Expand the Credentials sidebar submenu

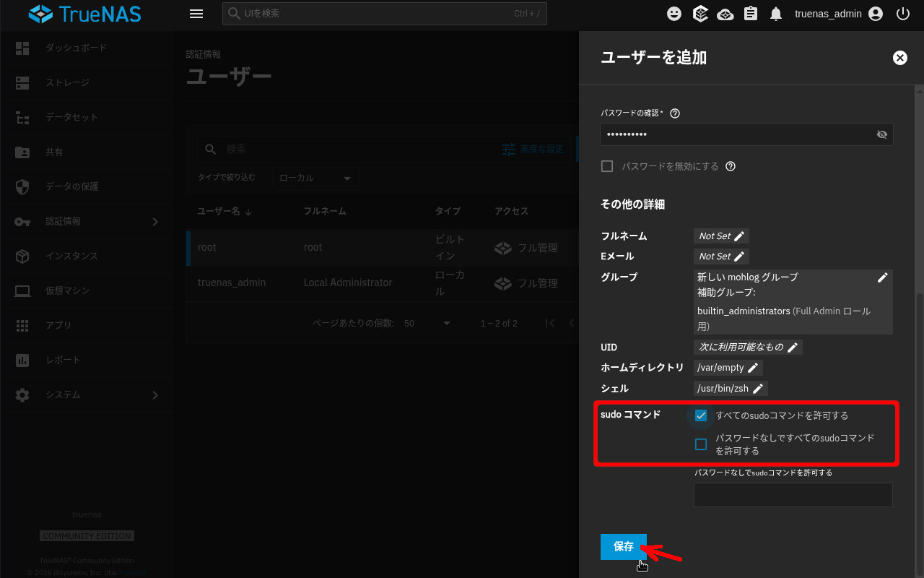click(x=87, y=221)
